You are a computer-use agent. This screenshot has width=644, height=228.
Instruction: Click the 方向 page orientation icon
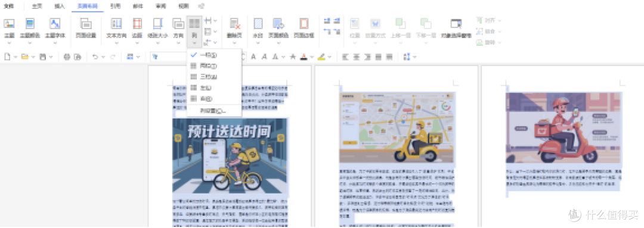pos(178,23)
